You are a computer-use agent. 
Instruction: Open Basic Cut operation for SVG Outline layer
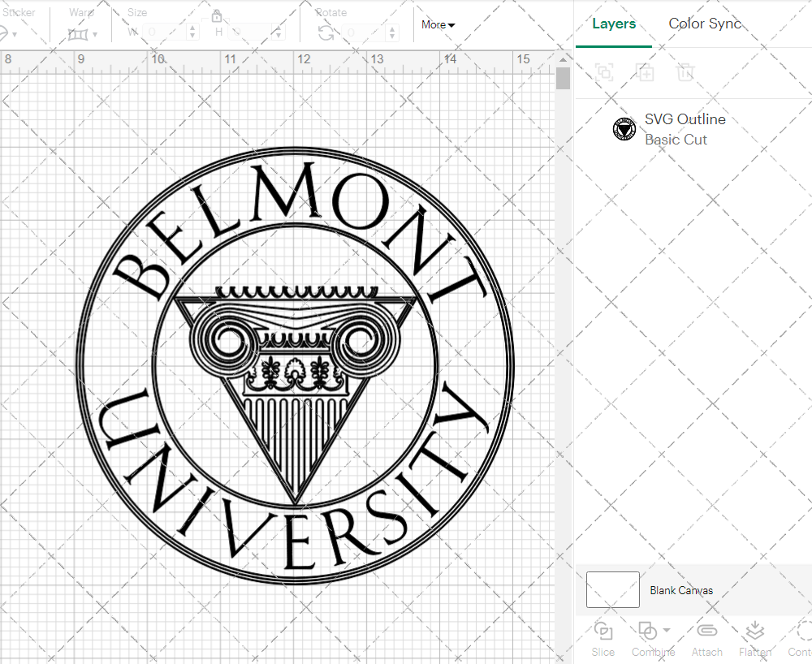(676, 139)
